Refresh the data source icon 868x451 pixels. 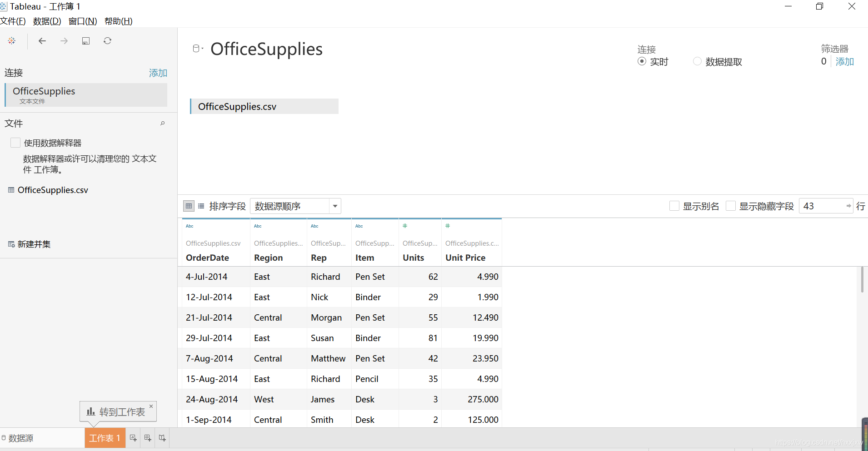tap(107, 41)
